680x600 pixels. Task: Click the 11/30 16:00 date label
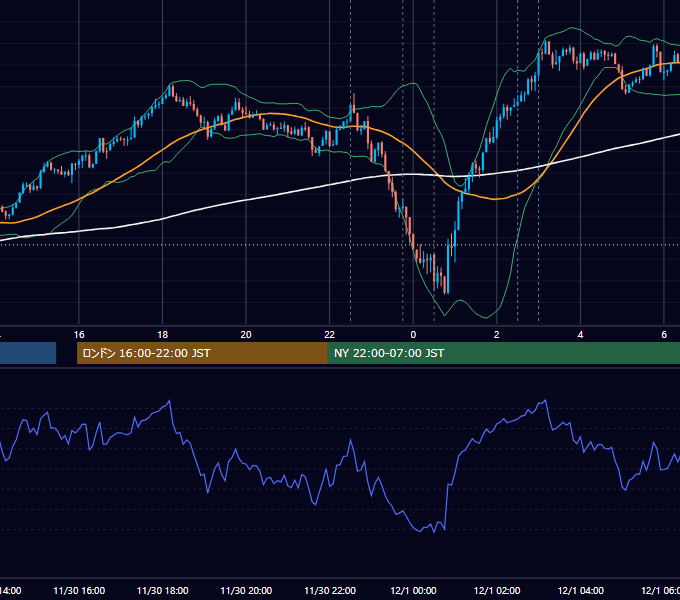[x=79, y=590]
